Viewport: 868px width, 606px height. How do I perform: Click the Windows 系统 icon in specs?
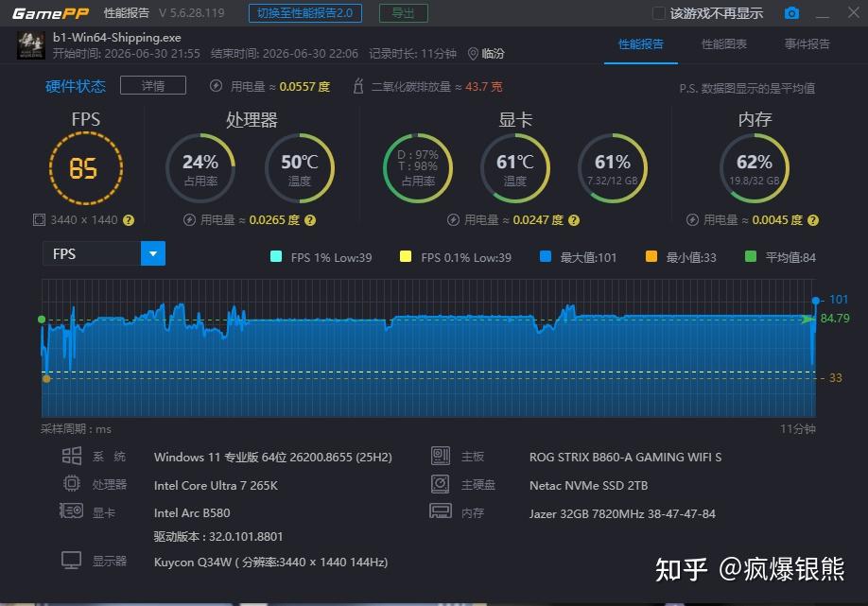pos(72,456)
